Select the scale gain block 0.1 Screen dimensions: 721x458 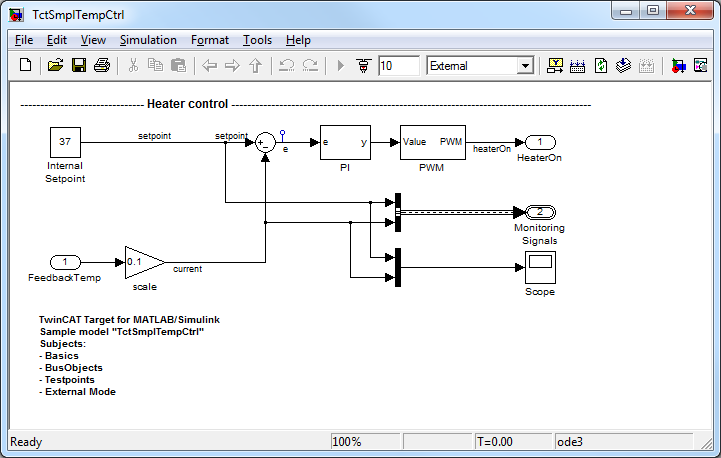pyautogui.click(x=145, y=262)
